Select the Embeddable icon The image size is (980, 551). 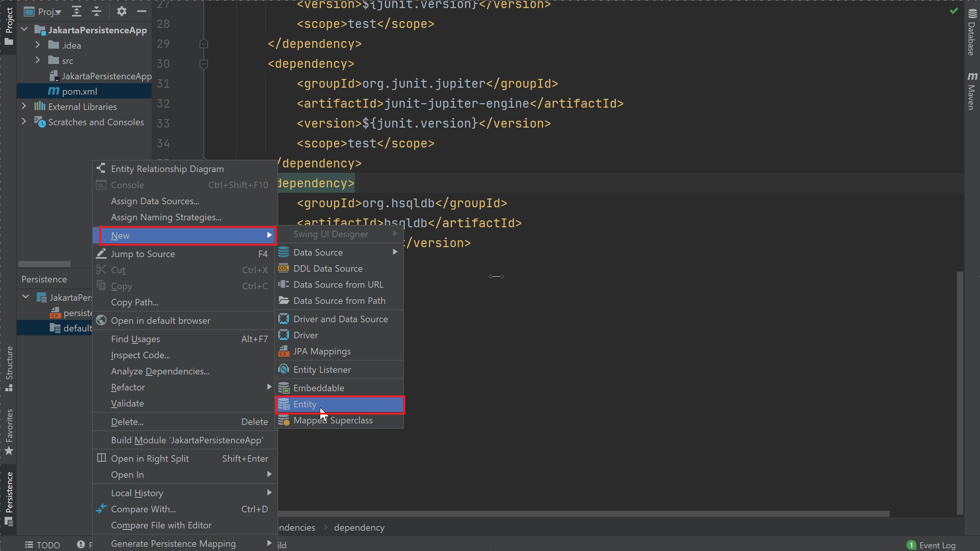tap(284, 387)
